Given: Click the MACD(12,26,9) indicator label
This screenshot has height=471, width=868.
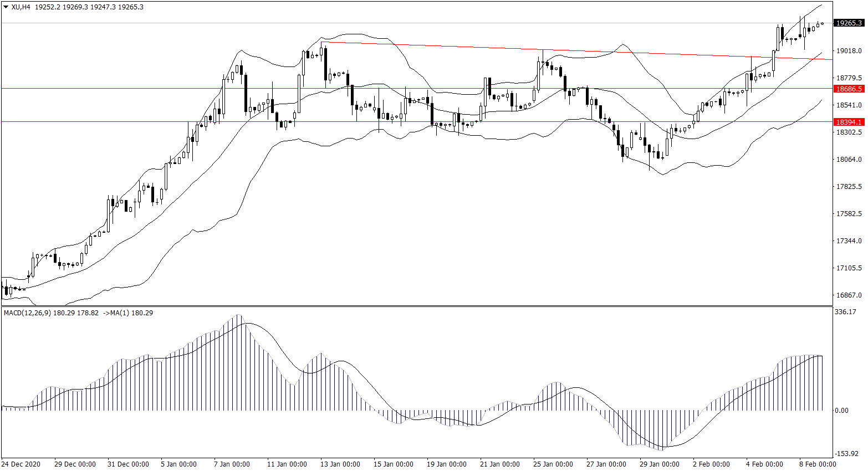Looking at the screenshot, I should (x=27, y=313).
